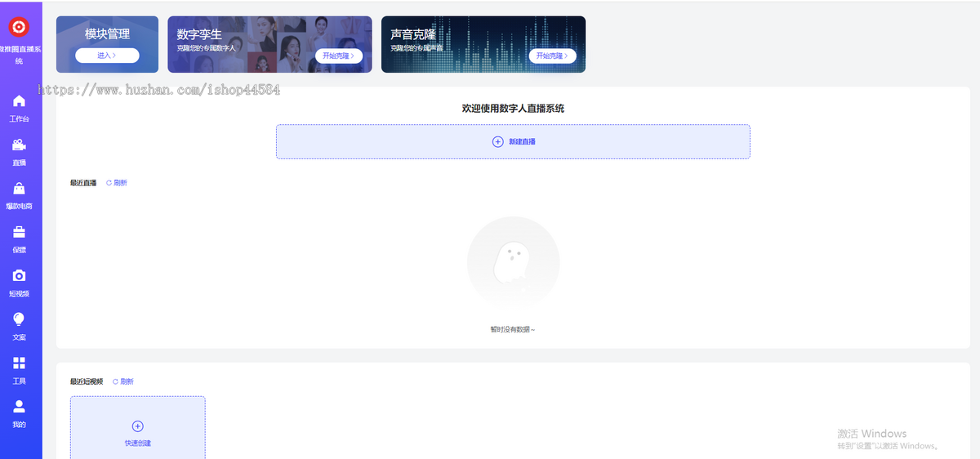The image size is (980, 459).
Task: Select the 我的 sidebar label
Action: coord(19,425)
